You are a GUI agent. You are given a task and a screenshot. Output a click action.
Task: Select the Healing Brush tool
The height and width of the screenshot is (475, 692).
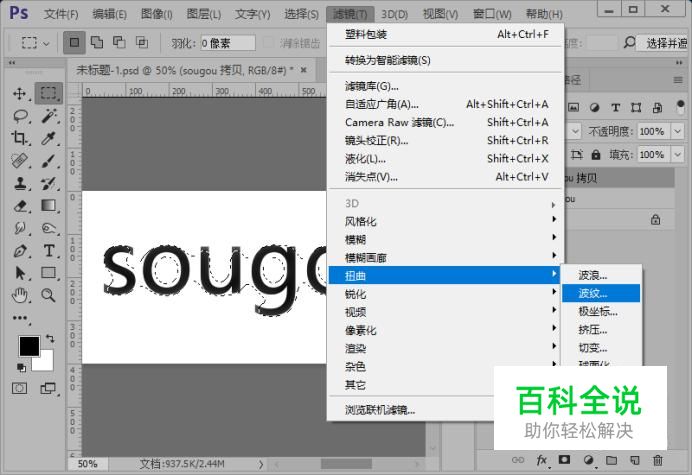(20, 160)
